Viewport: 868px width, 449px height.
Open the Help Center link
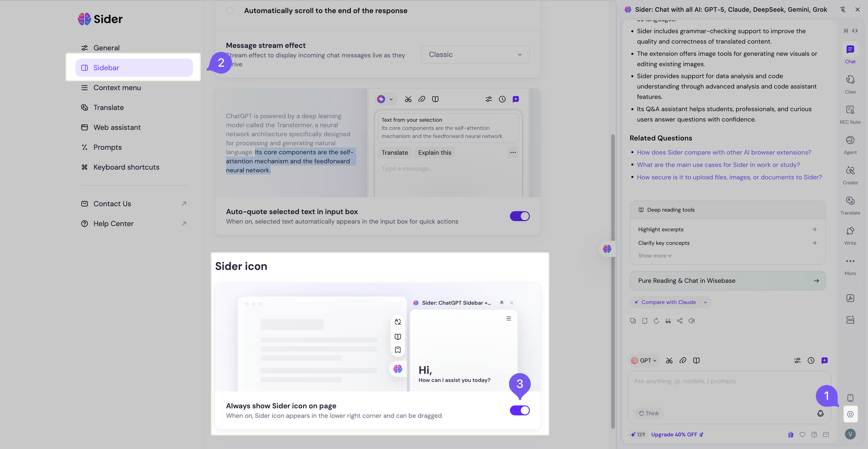(x=134, y=224)
